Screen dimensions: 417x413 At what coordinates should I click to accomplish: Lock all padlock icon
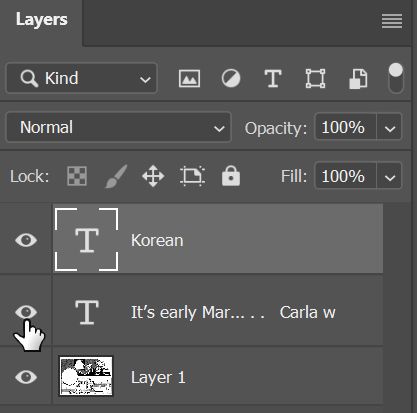pyautogui.click(x=231, y=176)
